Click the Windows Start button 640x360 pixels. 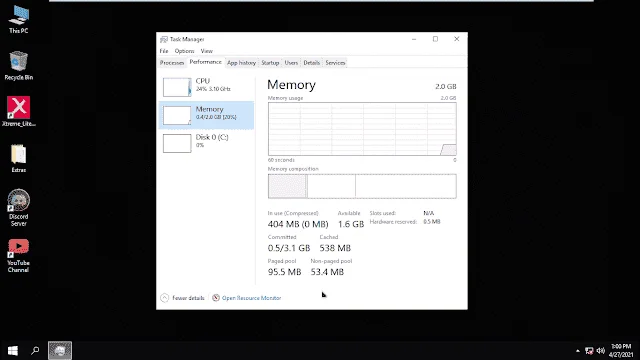[x=13, y=351]
